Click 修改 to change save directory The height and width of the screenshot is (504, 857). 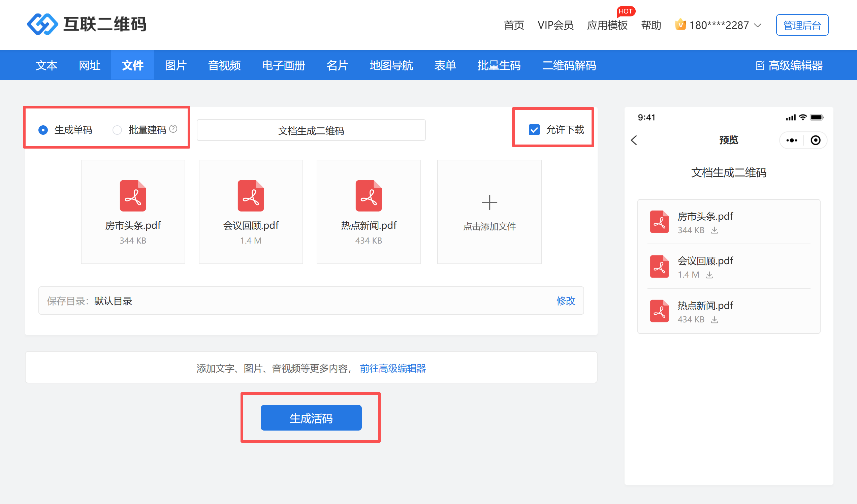tap(566, 301)
